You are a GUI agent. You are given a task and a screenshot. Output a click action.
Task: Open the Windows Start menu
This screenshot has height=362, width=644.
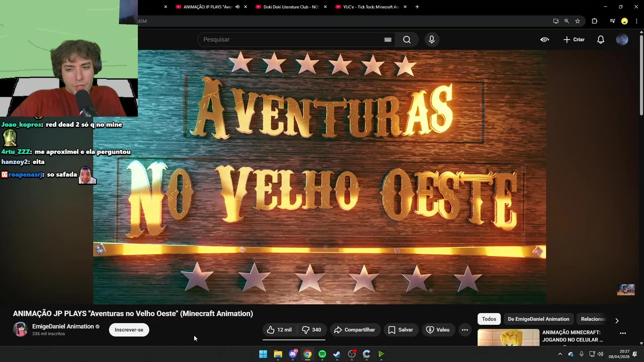click(263, 354)
